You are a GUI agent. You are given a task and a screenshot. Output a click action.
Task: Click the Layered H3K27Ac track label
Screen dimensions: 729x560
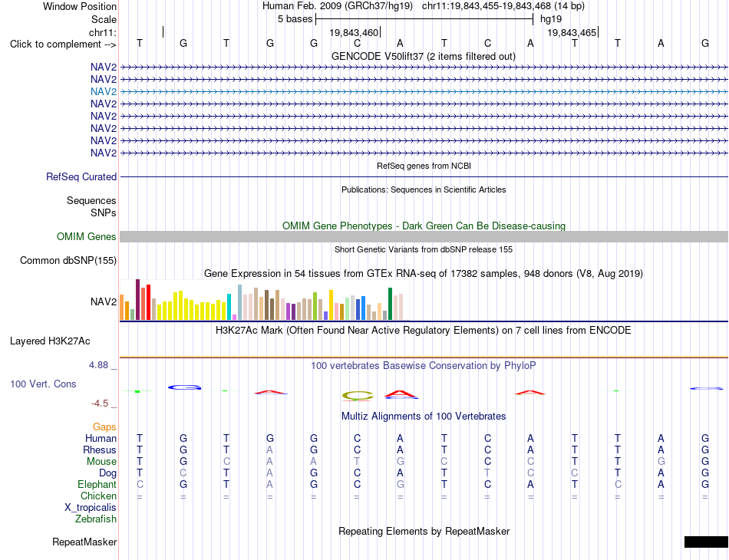click(50, 341)
